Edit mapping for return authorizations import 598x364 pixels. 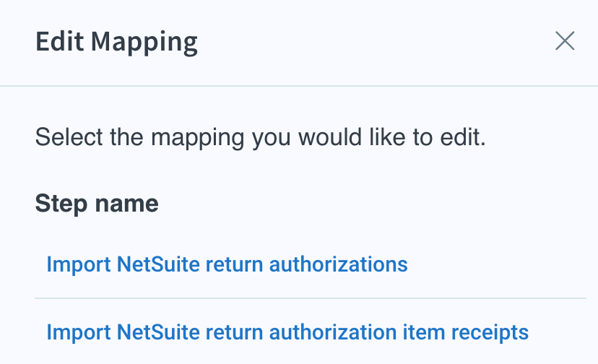(x=227, y=264)
